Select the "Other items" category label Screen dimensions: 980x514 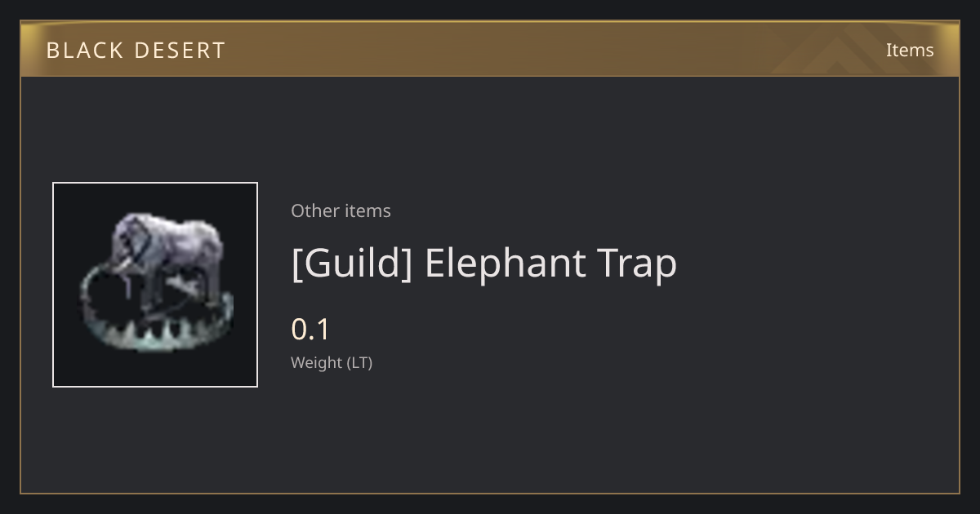tap(341, 210)
